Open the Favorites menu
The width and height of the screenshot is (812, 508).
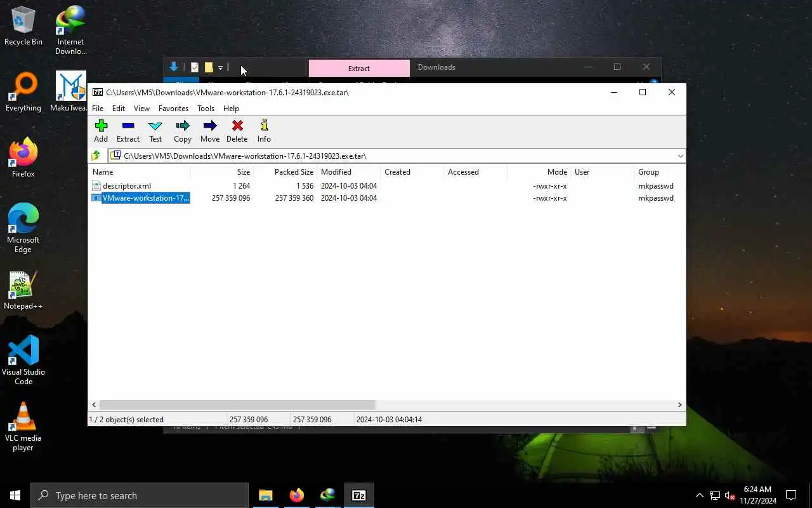[x=173, y=109]
